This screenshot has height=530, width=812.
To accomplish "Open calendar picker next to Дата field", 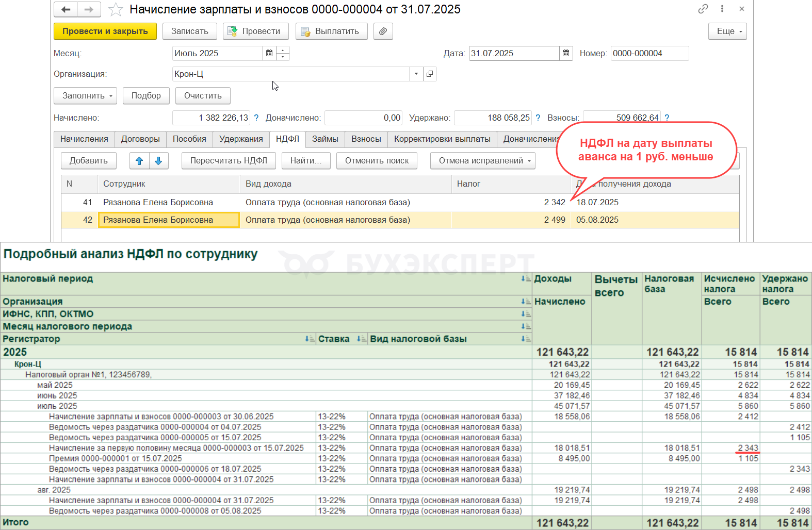I will (x=566, y=53).
